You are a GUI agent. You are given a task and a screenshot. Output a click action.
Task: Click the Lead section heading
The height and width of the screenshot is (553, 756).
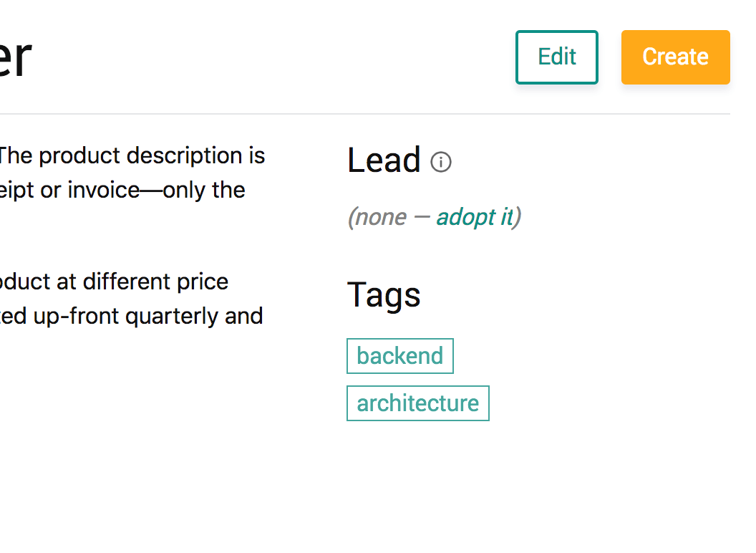point(384,160)
